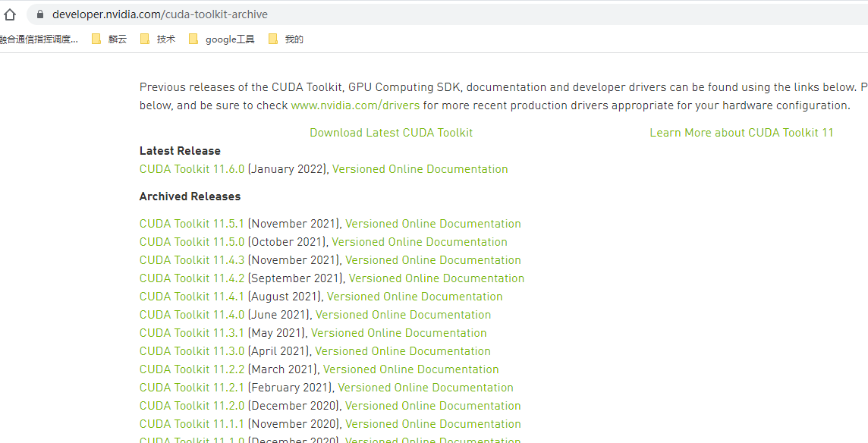Open CUDA Toolkit 11.6.0 link
This screenshot has height=443, width=868.
[x=191, y=169]
